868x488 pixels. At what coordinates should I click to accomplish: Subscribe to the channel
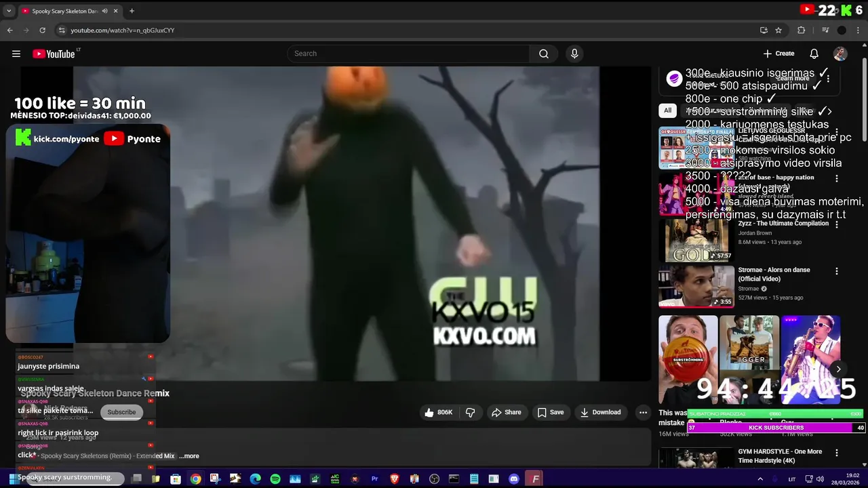[x=121, y=412]
